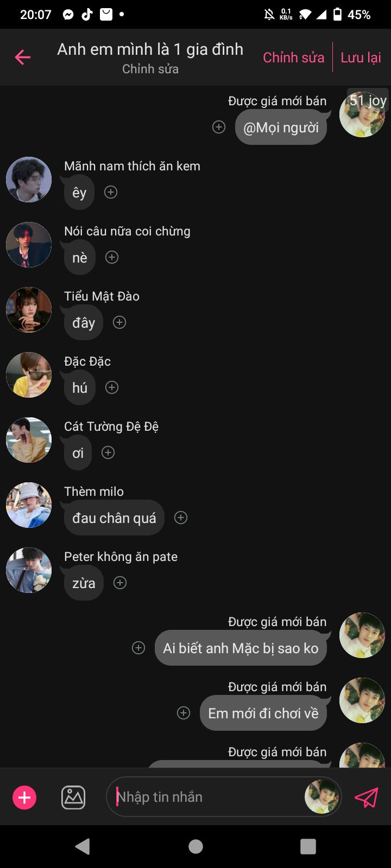Open the image picker icon
This screenshot has width=391, height=868.
[x=73, y=797]
